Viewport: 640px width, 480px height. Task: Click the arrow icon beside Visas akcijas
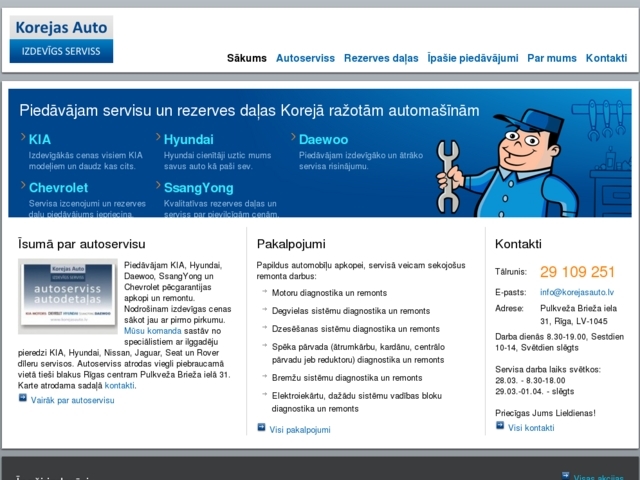click(x=565, y=475)
